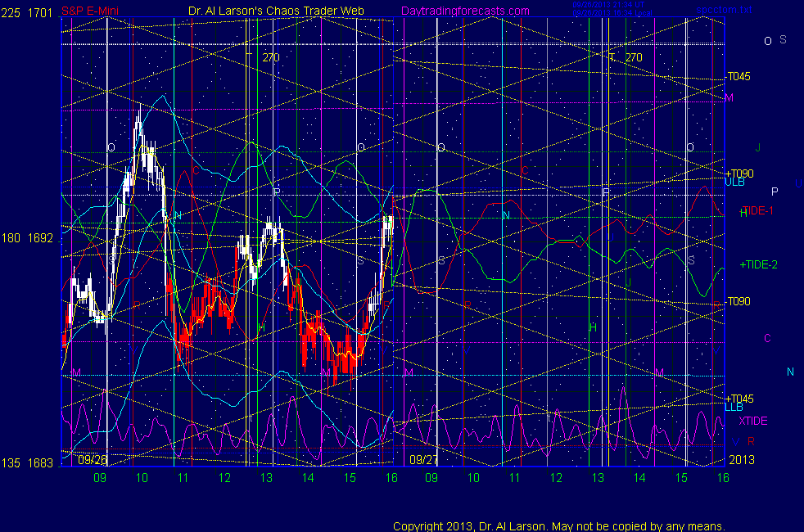This screenshot has width=804, height=532.
Task: Select the yellow -T045 line label
Action: click(x=739, y=77)
